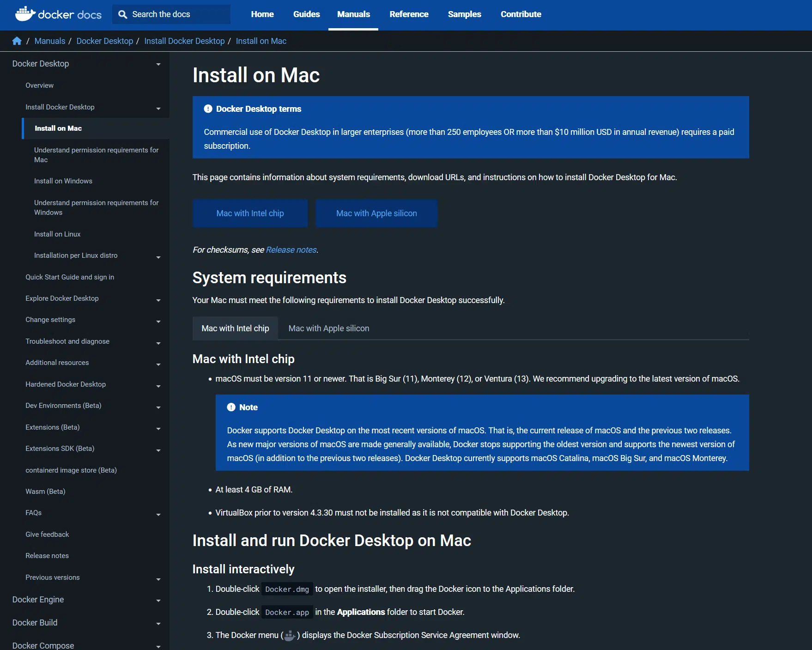Screen dimensions: 812x650
Task: Open Wasm (Beta) sidebar item
Action: pos(45,492)
